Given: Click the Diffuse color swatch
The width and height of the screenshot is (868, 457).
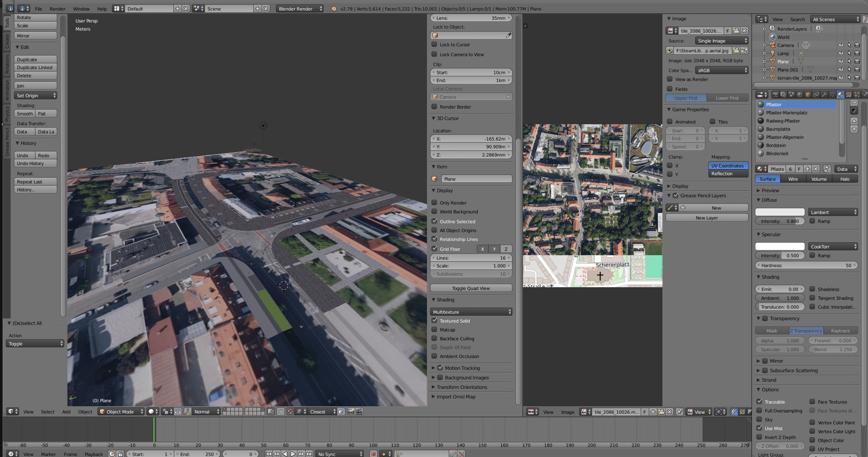Looking at the screenshot, I should click(x=780, y=212).
